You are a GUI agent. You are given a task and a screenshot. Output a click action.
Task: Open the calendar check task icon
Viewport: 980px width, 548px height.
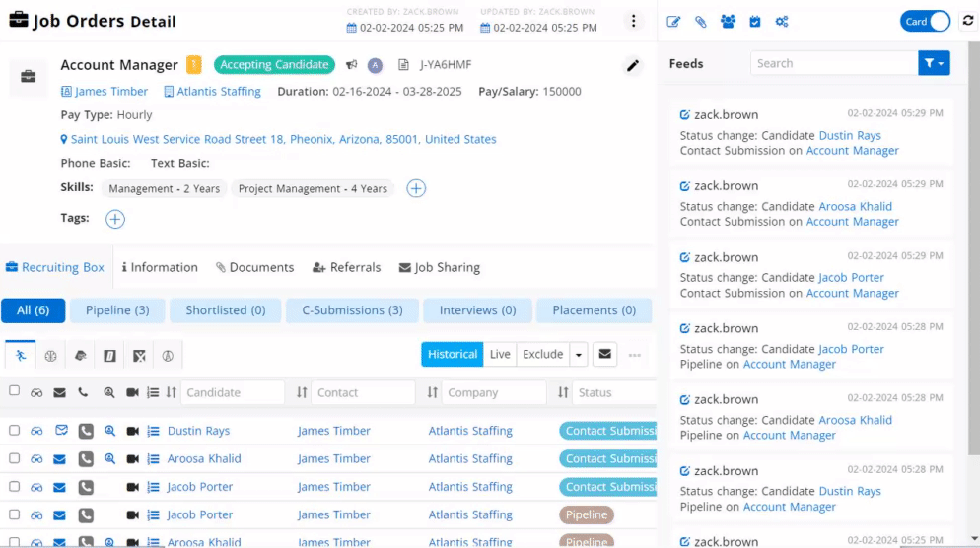pyautogui.click(x=755, y=22)
